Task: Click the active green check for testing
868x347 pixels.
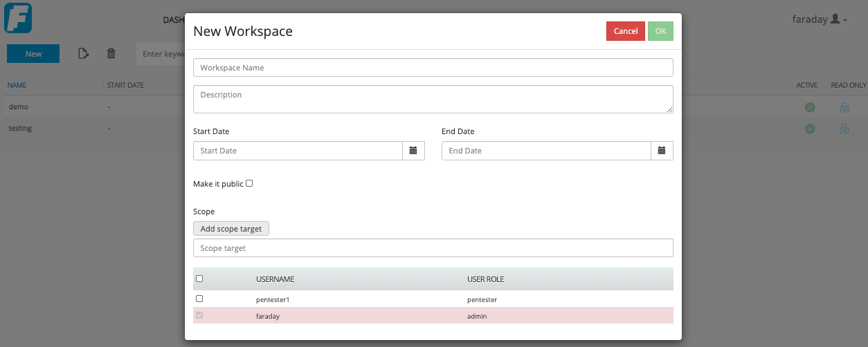Action: [x=809, y=129]
